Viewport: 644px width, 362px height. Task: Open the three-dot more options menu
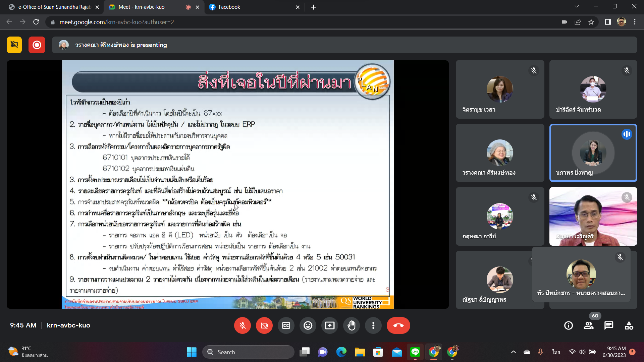pos(373,325)
